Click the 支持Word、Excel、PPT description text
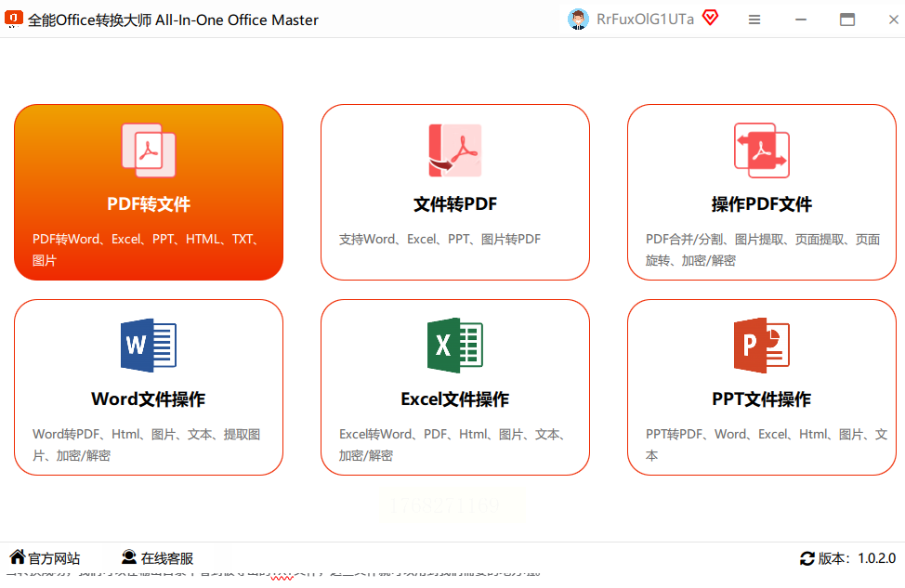Image resolution: width=905 pixels, height=588 pixels. pos(439,239)
